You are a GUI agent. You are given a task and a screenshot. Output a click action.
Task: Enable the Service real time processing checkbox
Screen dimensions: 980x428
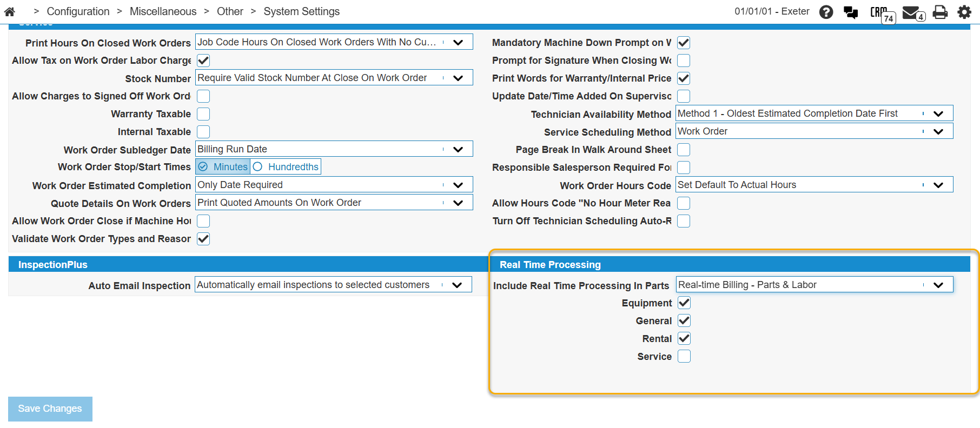pos(684,356)
